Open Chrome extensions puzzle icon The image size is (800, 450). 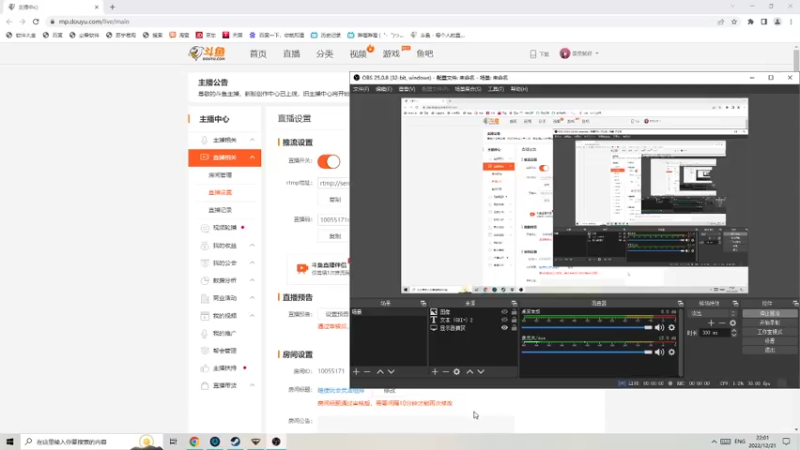coord(751,21)
